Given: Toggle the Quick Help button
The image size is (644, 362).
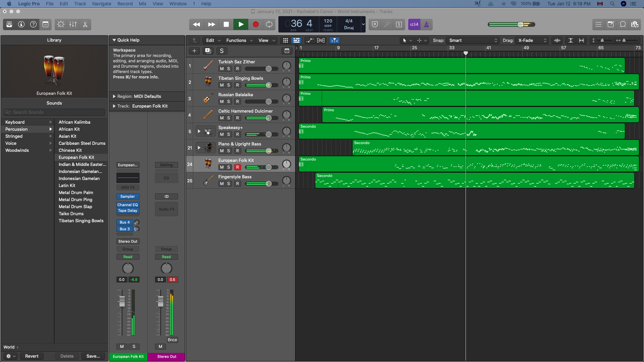Looking at the screenshot, I should point(34,24).
